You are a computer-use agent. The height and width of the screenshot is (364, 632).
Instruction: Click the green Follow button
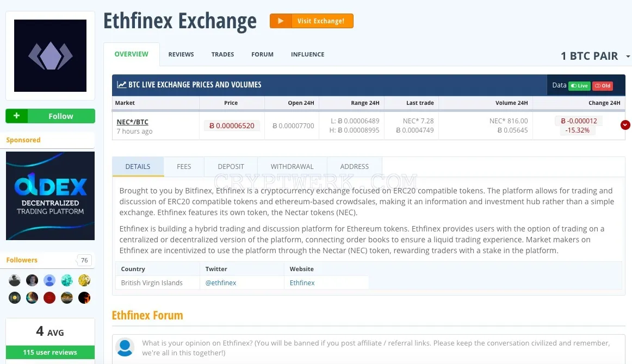coord(51,116)
